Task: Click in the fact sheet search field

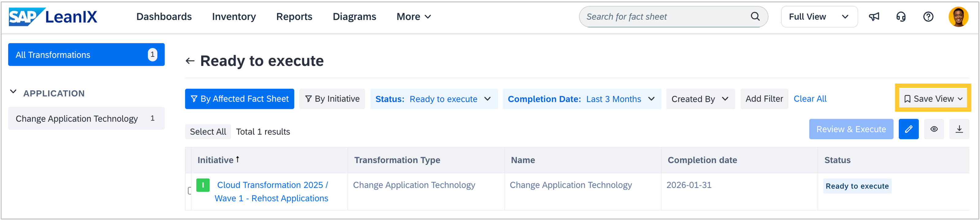Action: 666,17
